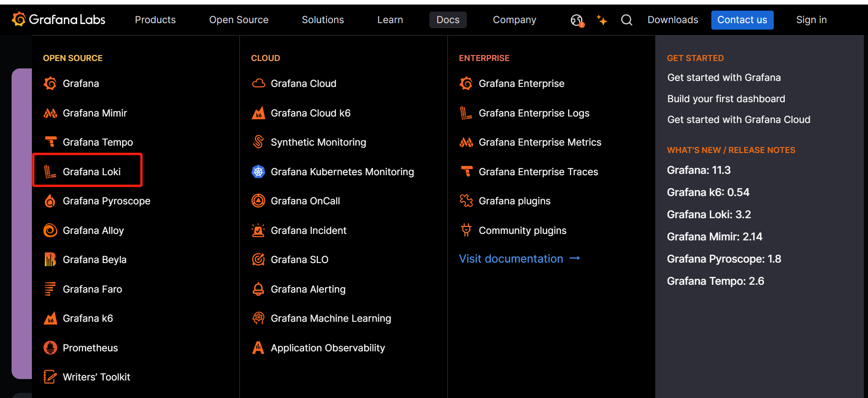Click the Grafana Pyroscope flame icon

click(x=50, y=201)
